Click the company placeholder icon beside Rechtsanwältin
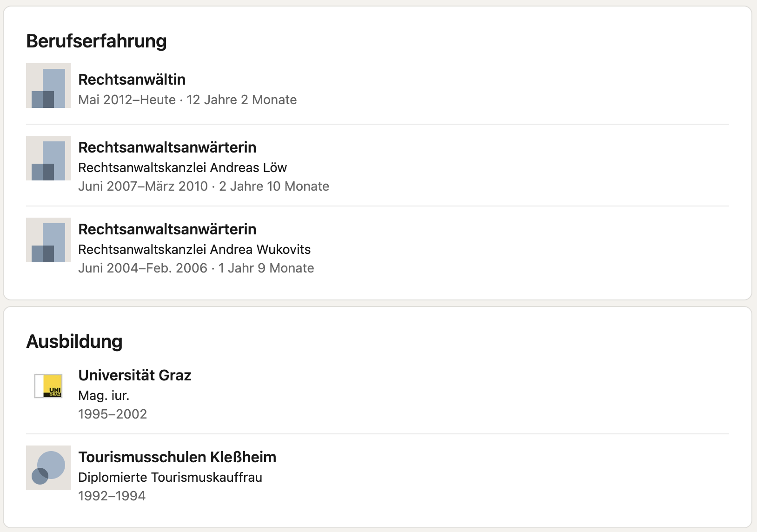Image resolution: width=757 pixels, height=532 pixels. (48, 86)
